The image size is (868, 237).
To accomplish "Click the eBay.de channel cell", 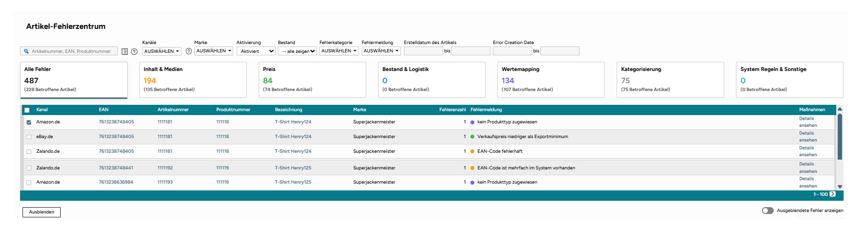I will point(45,137).
